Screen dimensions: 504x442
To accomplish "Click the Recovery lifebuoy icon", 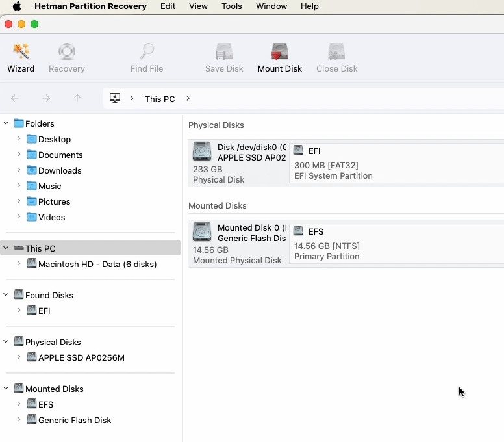I will click(x=67, y=51).
